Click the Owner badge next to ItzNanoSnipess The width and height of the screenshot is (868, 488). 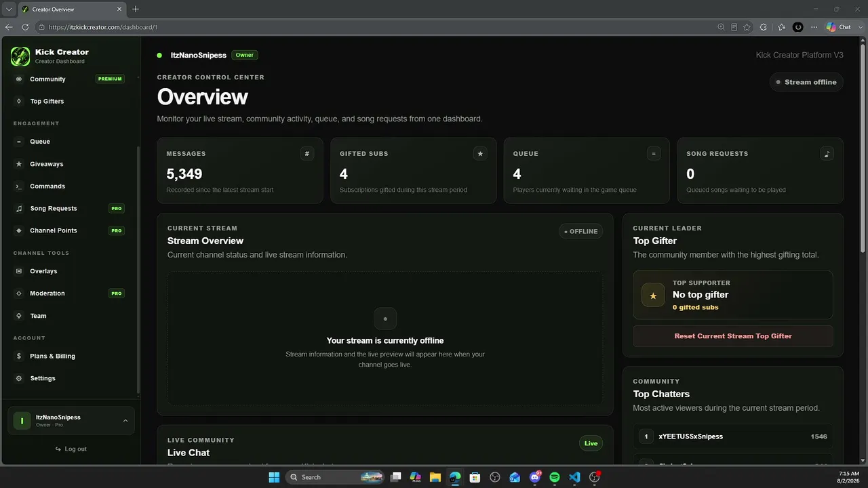pos(245,55)
